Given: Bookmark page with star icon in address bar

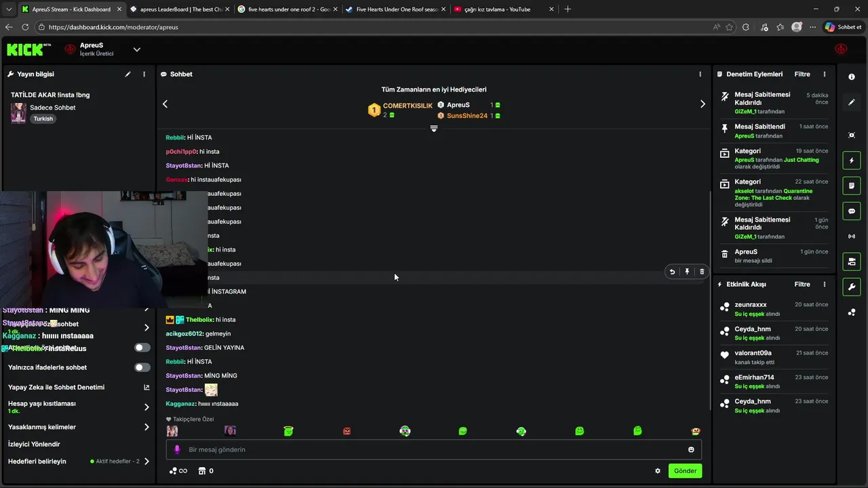Looking at the screenshot, I should coord(729,27).
